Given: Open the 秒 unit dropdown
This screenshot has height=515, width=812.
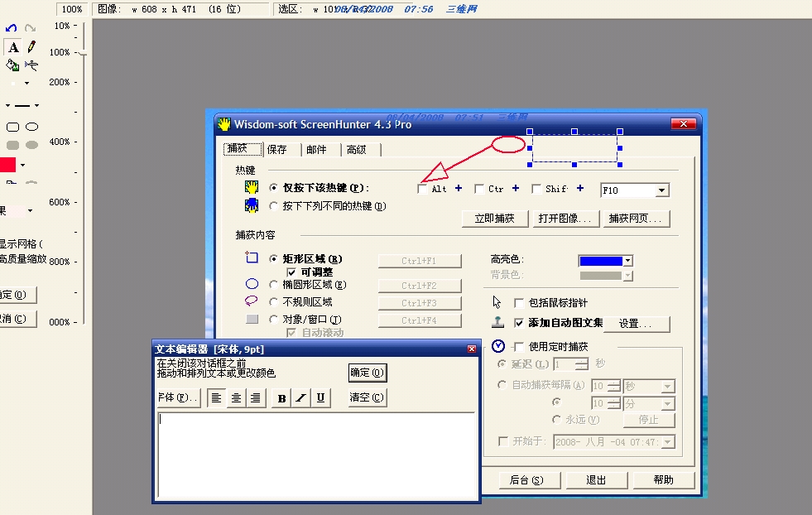Looking at the screenshot, I should click(x=668, y=387).
